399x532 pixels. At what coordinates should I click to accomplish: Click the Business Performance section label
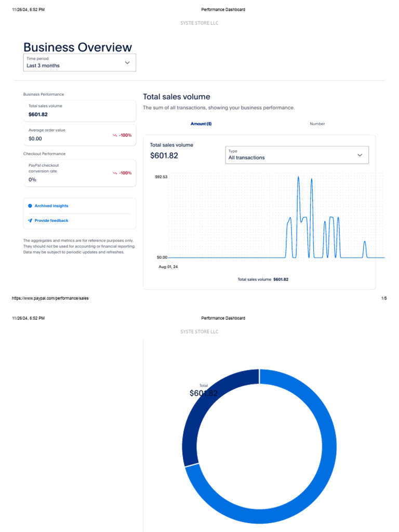(x=44, y=95)
